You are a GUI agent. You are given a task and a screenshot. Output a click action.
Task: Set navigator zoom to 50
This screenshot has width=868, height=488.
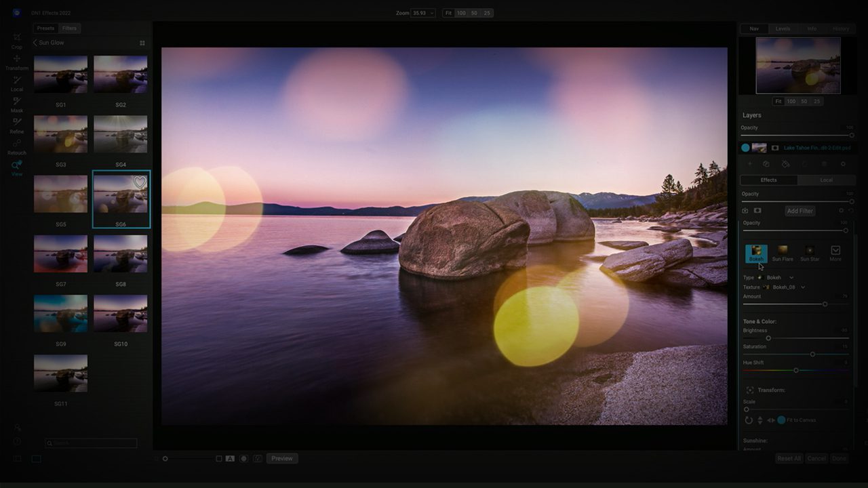[x=804, y=101]
